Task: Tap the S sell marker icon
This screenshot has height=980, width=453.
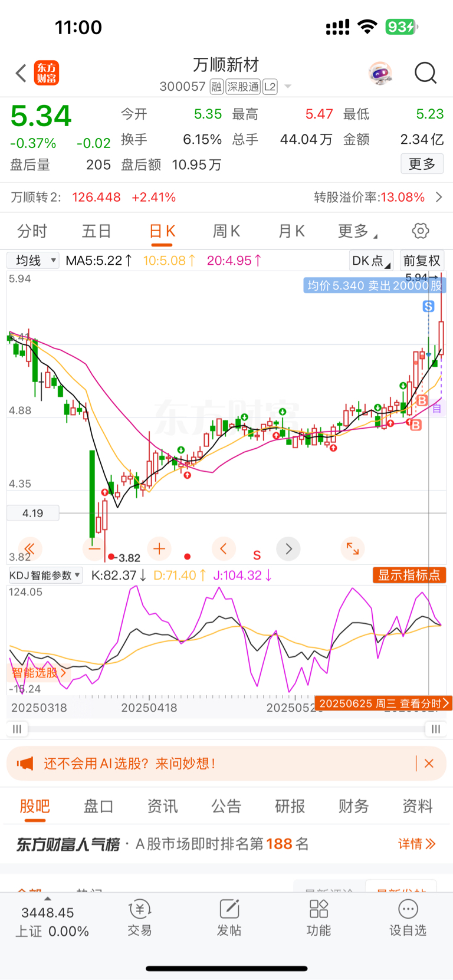Action: pyautogui.click(x=429, y=306)
